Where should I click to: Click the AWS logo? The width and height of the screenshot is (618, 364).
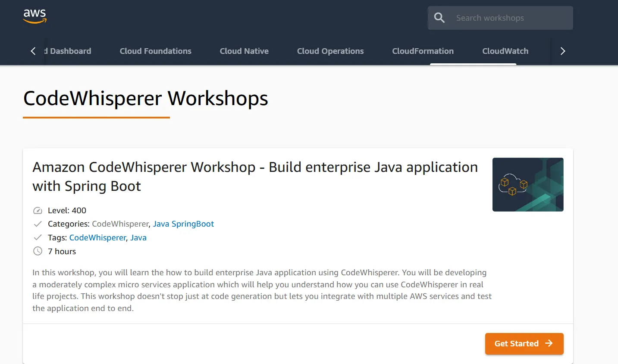pyautogui.click(x=35, y=16)
